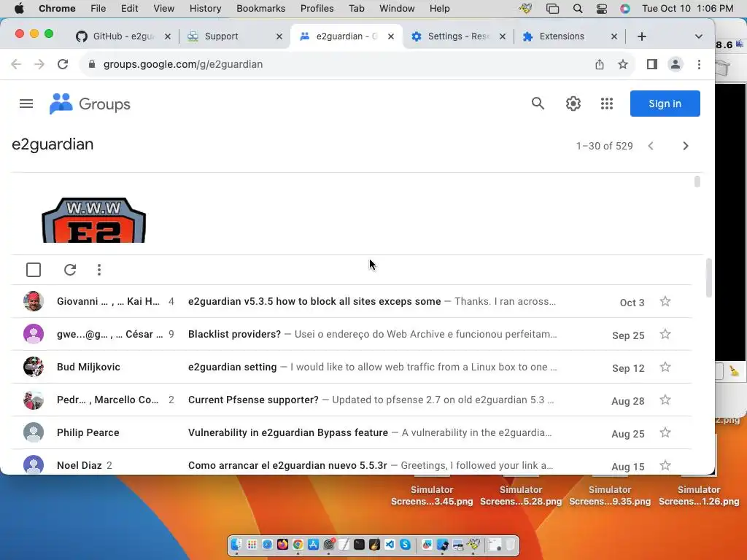Star the 'Vulnerability in e2guardian Bypass feature' thread
The width and height of the screenshot is (747, 560).
665,432
